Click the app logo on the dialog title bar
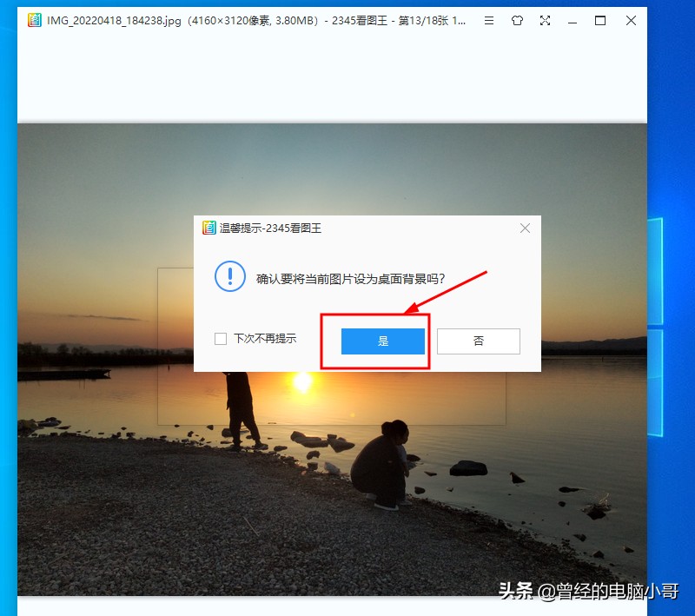Viewport: 695px width, 616px height. (209, 228)
